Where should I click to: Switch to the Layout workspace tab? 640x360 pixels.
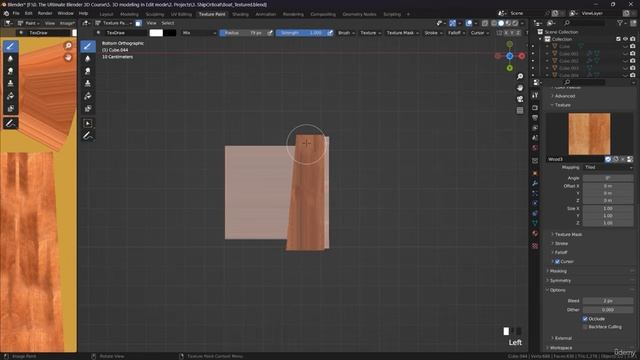(x=106, y=14)
